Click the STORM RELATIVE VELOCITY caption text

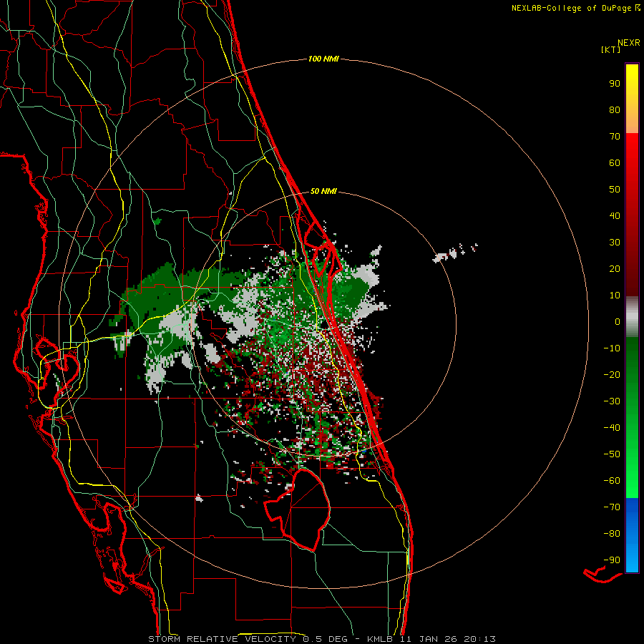[x=222, y=639]
